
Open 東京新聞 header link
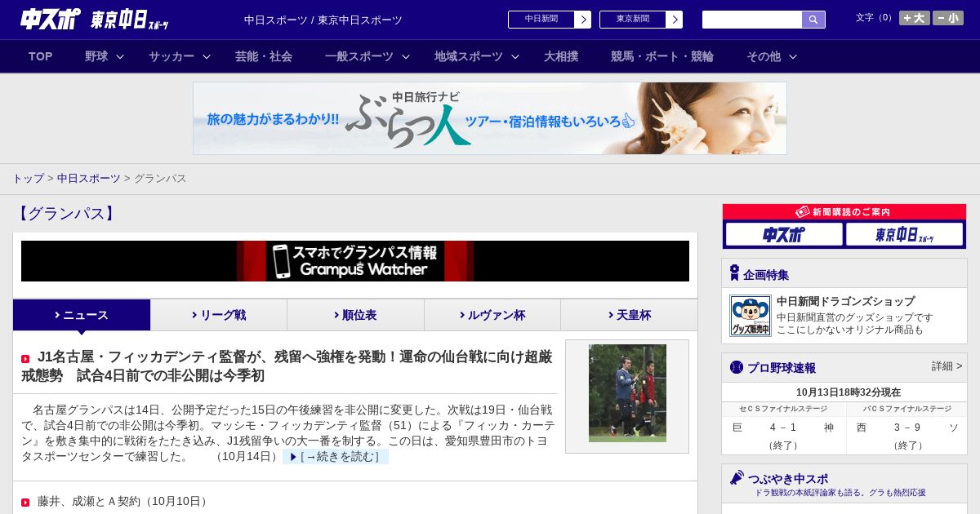633,20
